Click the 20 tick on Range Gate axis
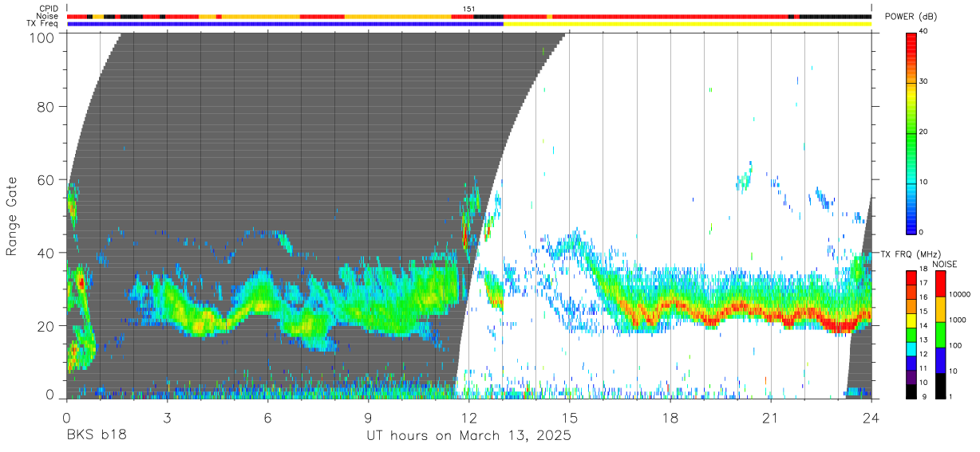The image size is (980, 452). pyautogui.click(x=46, y=325)
